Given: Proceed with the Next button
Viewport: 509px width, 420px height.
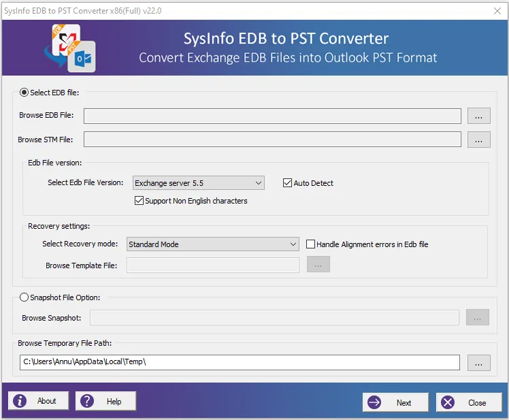Looking at the screenshot, I should coord(395,402).
